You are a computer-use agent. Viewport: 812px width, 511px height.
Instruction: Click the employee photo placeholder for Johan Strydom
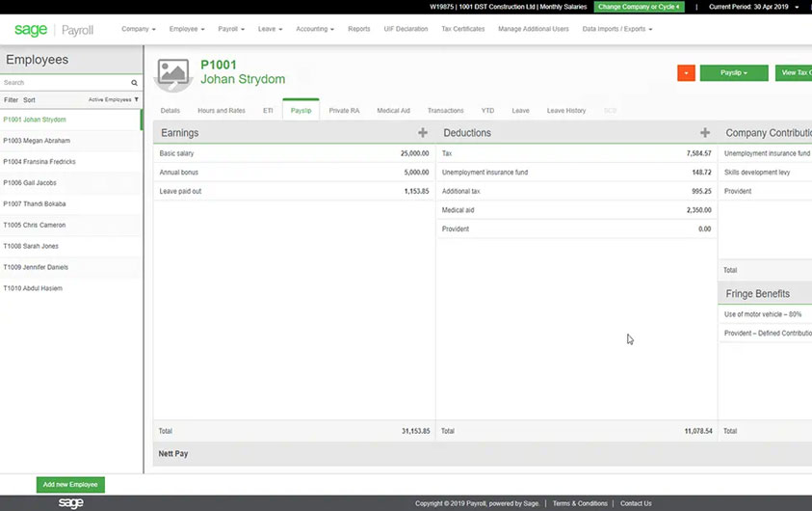[x=173, y=72]
